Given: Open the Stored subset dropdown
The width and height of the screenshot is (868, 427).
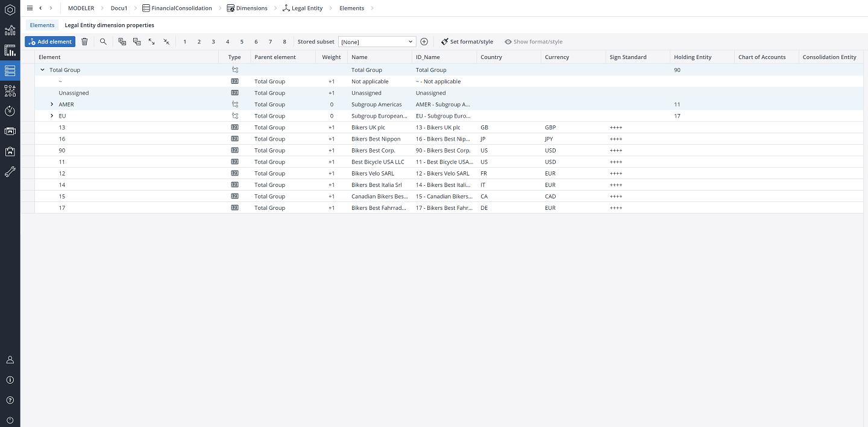Looking at the screenshot, I should tap(377, 42).
